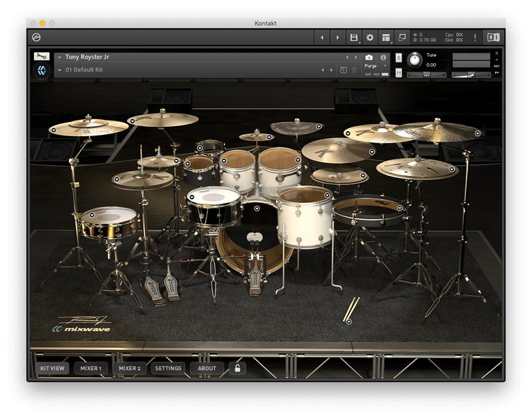Open the SETTINGS tab
Viewport: 532px width, 417px height.
[x=168, y=368]
